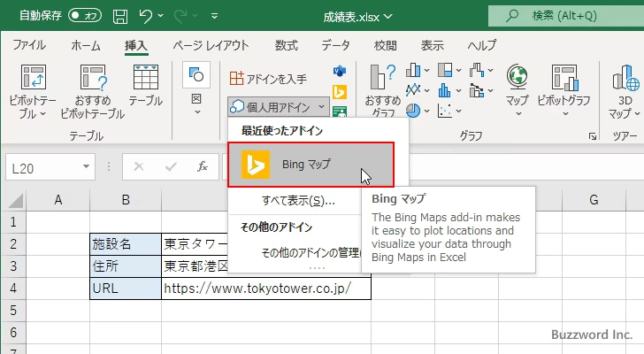Click the Redo arrow icon
Screen dimensions: 644x354
point(180,16)
